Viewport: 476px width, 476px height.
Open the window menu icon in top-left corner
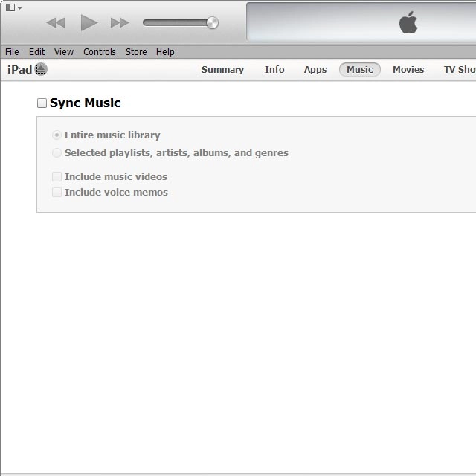(13, 7)
